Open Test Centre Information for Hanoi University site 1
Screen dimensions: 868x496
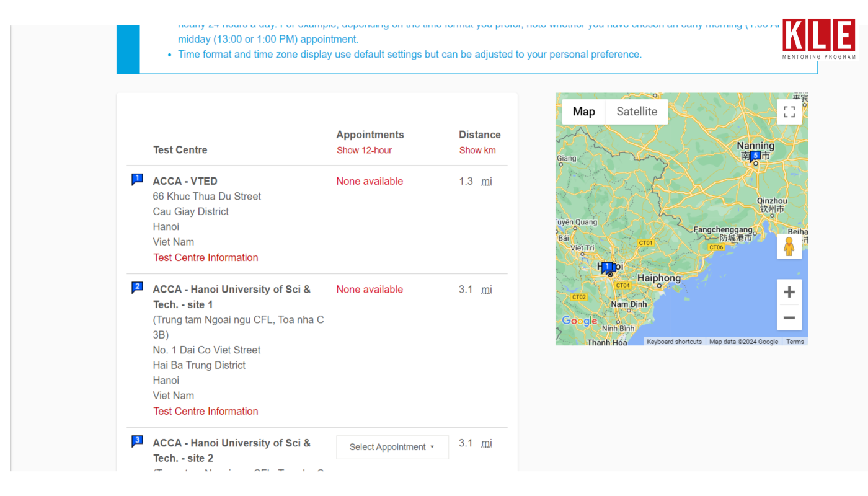[206, 411]
